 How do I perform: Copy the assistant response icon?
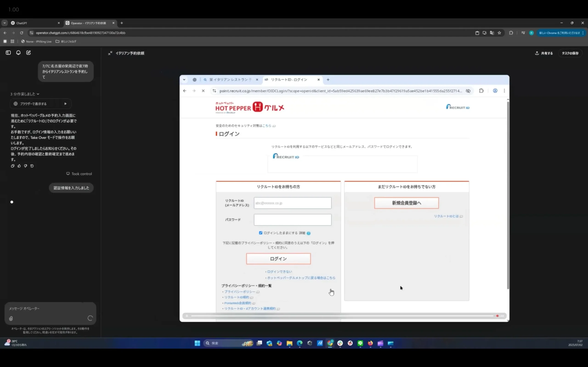13,166
